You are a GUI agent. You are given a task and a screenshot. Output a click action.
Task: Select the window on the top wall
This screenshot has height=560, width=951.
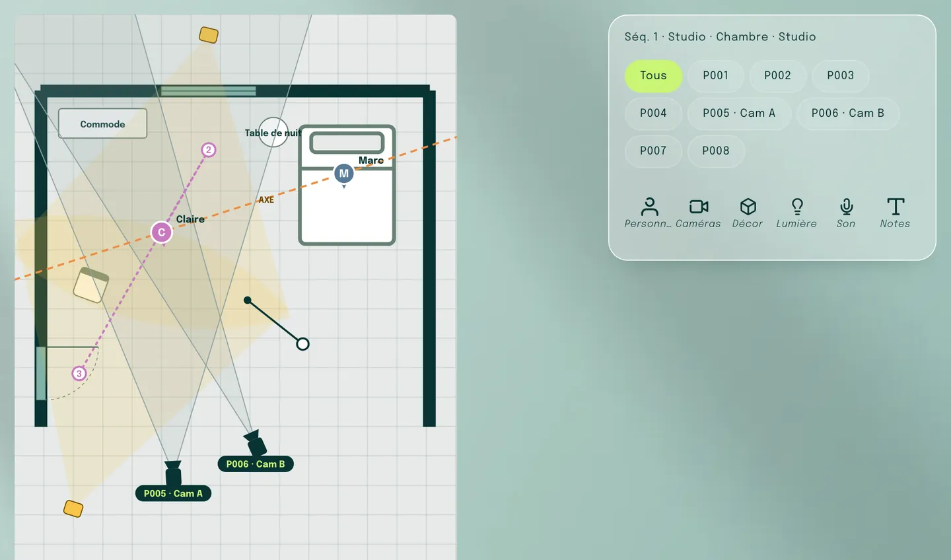[208, 91]
